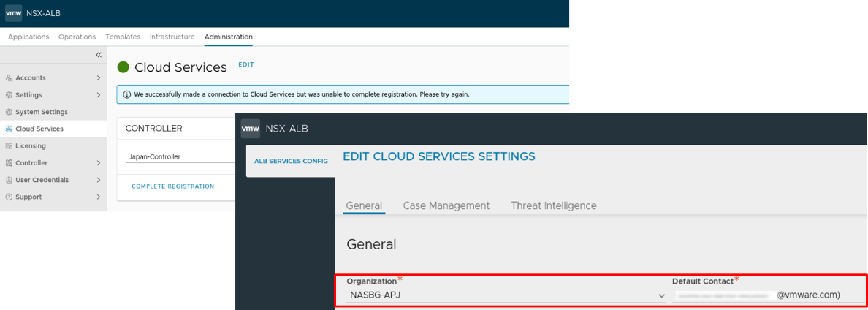Click the green Cloud Services status indicator

(123, 67)
